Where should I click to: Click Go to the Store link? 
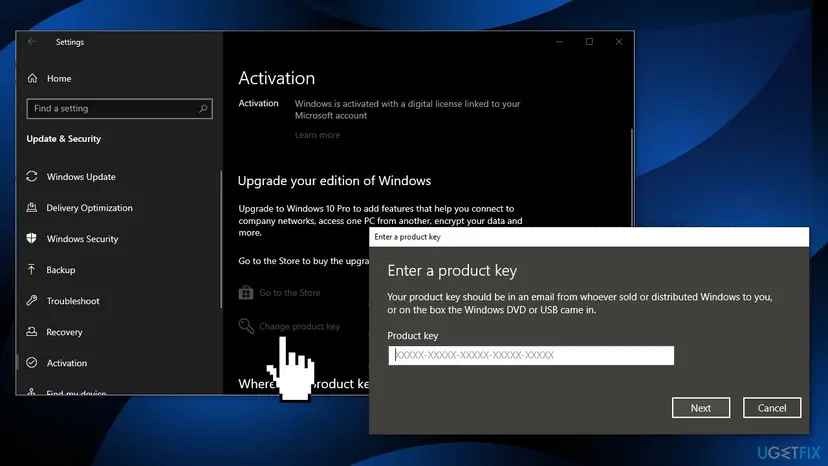click(x=289, y=292)
